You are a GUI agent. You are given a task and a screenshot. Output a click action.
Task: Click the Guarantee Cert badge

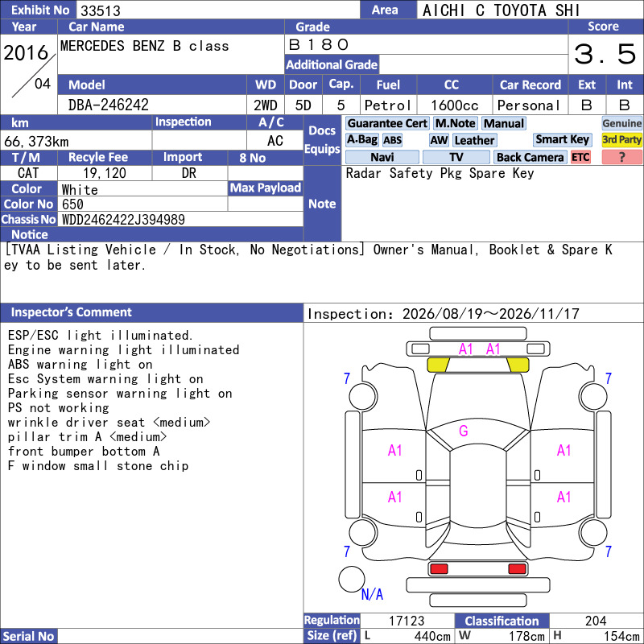pyautogui.click(x=387, y=123)
